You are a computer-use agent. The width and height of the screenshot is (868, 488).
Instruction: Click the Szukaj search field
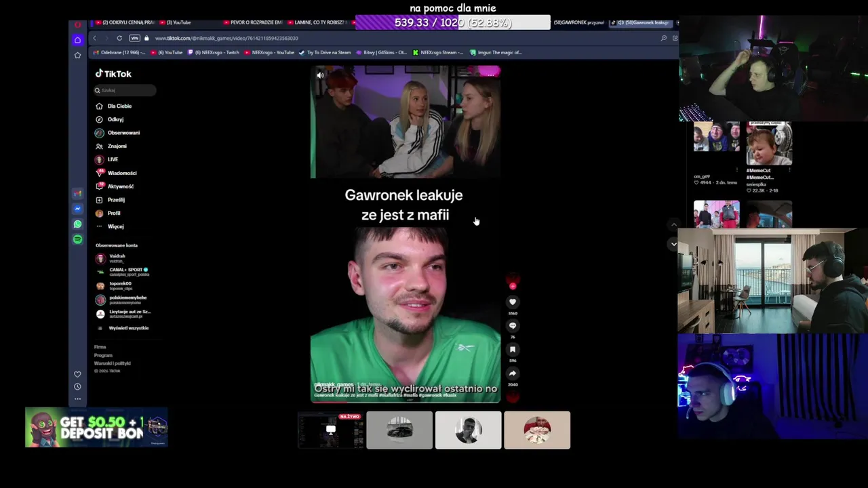pos(125,90)
